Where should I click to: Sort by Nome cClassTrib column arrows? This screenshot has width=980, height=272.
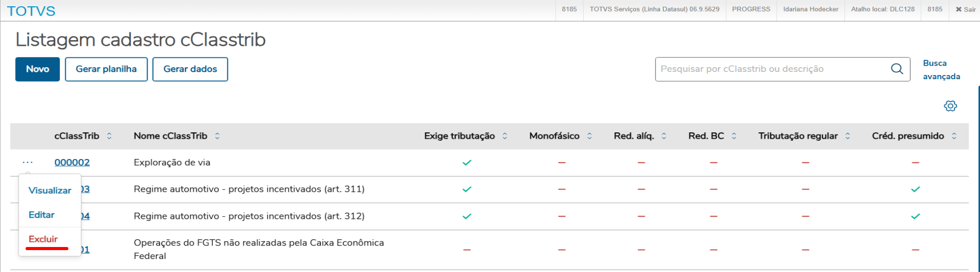click(217, 136)
